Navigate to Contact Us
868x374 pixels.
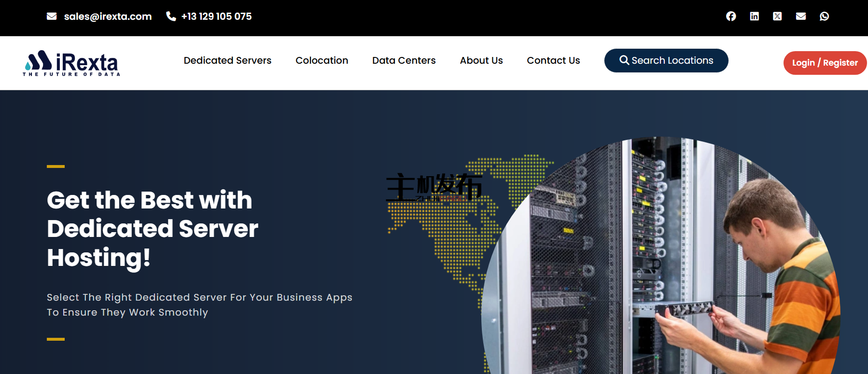click(x=553, y=60)
